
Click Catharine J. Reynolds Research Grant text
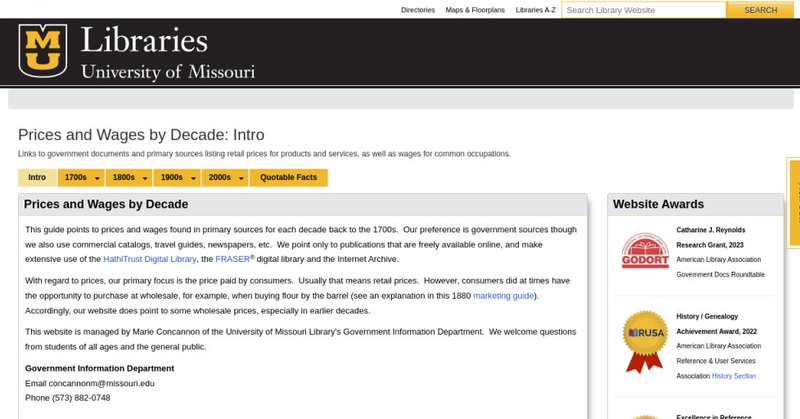click(711, 237)
